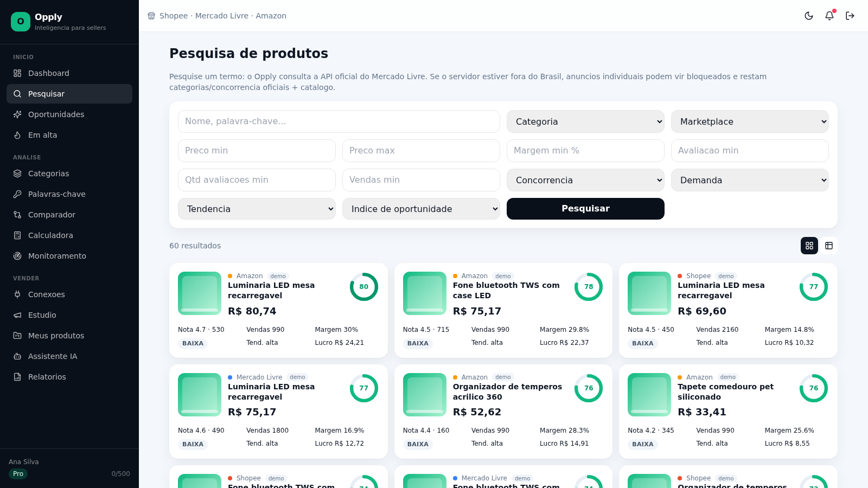Image resolution: width=868 pixels, height=488 pixels.
Task: Open the Em alta section
Action: tap(69, 135)
